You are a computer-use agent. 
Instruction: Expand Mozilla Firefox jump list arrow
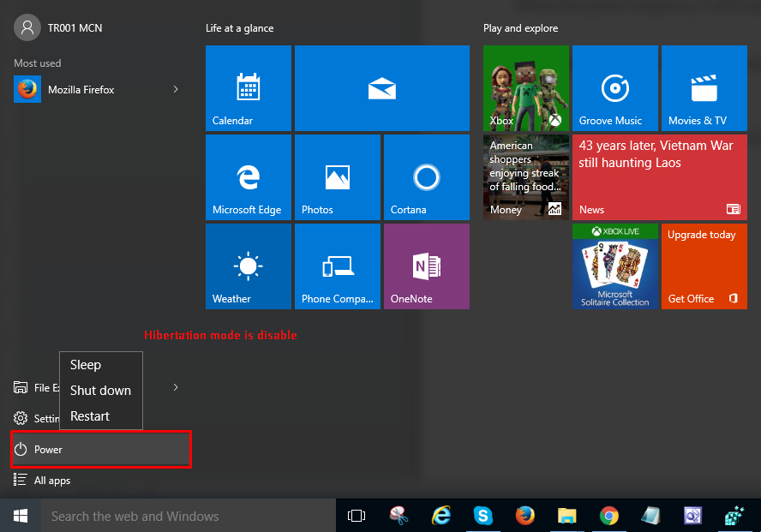(176, 89)
